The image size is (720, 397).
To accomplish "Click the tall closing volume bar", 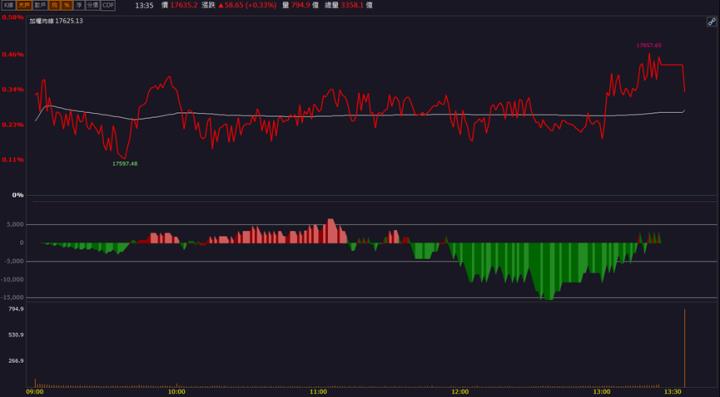I will [x=685, y=348].
